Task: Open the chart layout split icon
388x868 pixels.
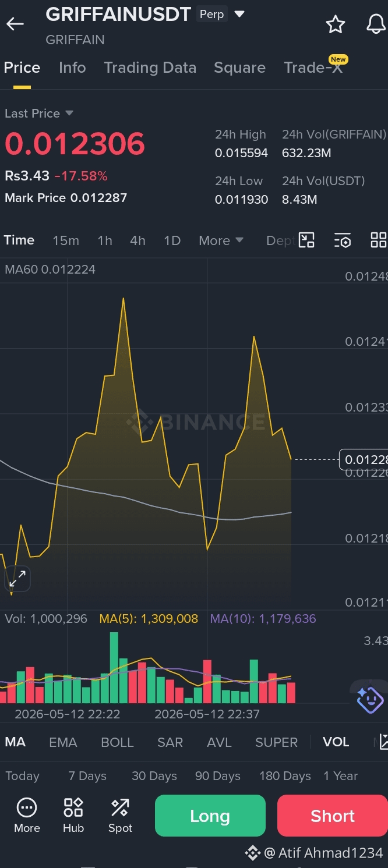Action: pos(306,240)
